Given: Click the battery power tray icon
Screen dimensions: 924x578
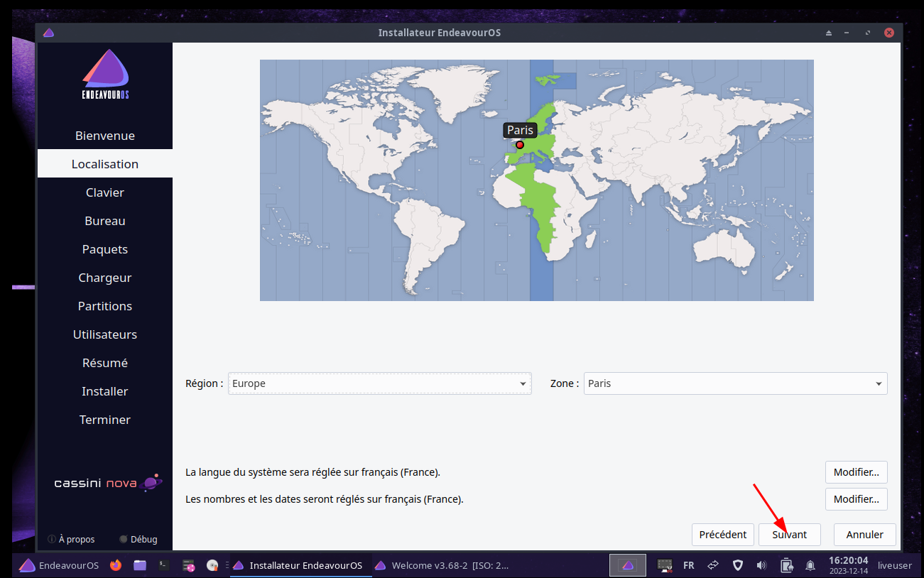Looking at the screenshot, I should click(786, 565).
